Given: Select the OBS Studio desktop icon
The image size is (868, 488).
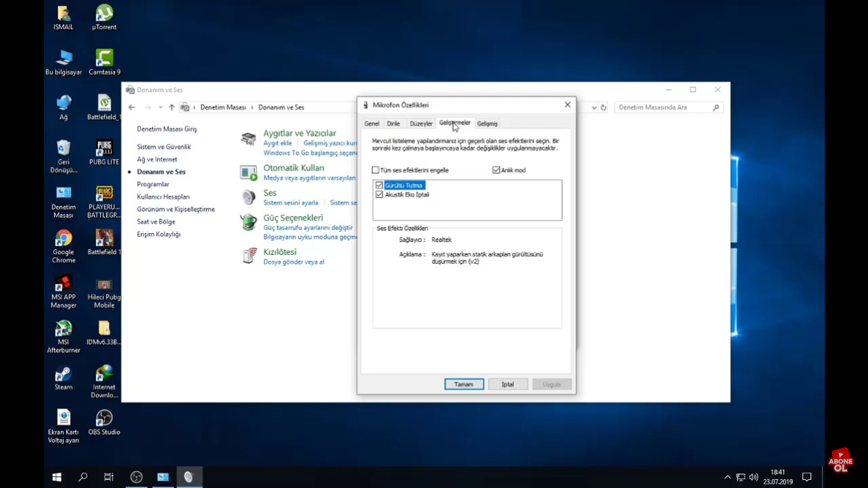Looking at the screenshot, I should tap(104, 419).
